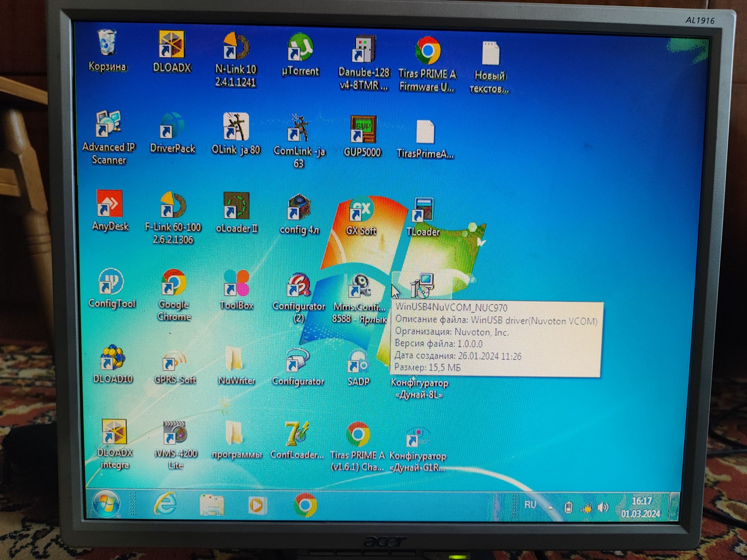This screenshot has height=560, width=747.
Task: Select the Новый текстов... text file
Action: tap(490, 67)
